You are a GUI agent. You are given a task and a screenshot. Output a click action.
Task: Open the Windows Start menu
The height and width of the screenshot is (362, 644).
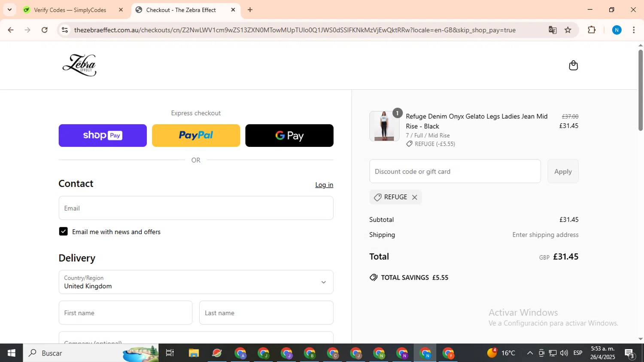12,353
